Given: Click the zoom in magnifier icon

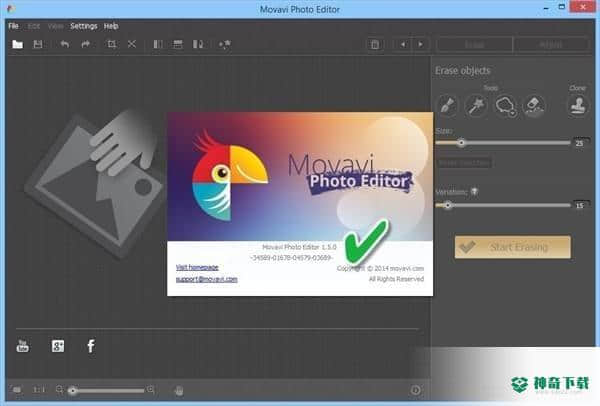Looking at the screenshot, I should pos(151,390).
